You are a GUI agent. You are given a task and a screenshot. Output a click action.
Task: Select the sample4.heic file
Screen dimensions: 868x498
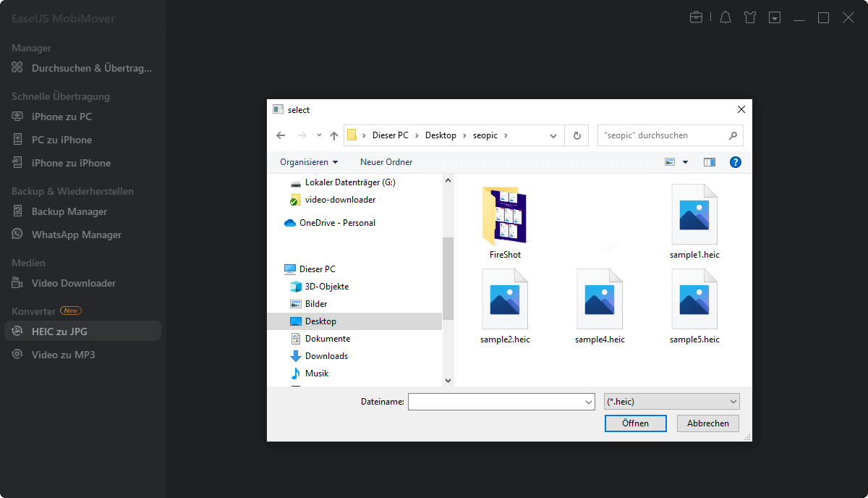600,306
